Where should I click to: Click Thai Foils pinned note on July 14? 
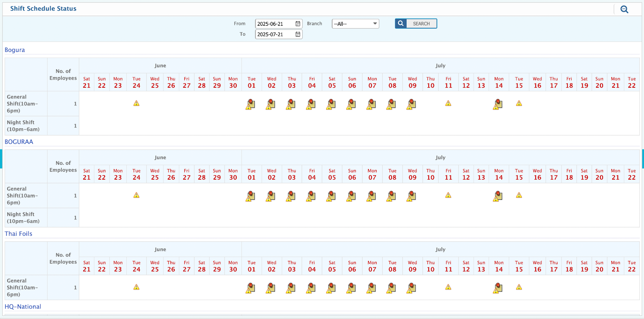[498, 288]
